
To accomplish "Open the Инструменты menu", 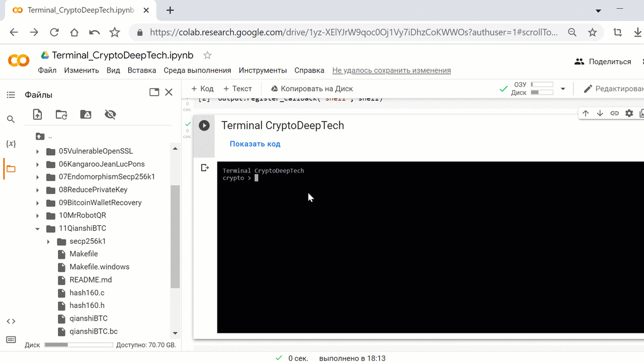I will [262, 70].
